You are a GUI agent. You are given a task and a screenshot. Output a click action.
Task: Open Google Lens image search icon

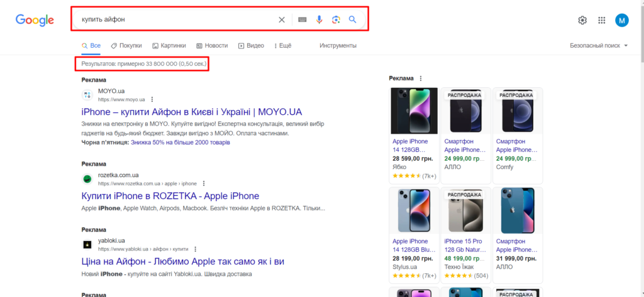(x=336, y=19)
